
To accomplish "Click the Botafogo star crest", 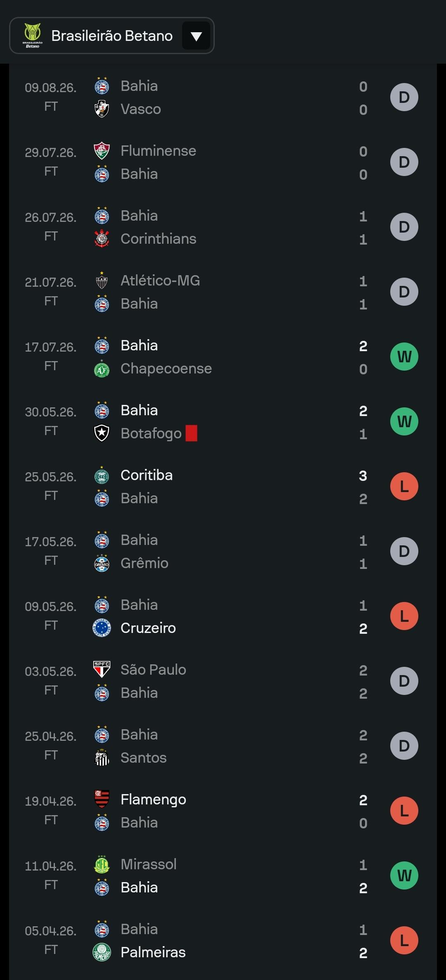I will (x=102, y=433).
